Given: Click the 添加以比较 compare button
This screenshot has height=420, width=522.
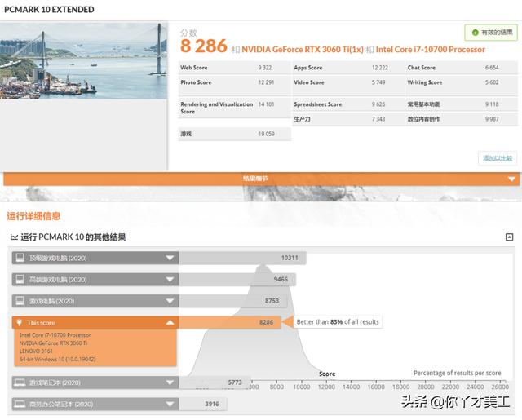Looking at the screenshot, I should point(498,158).
